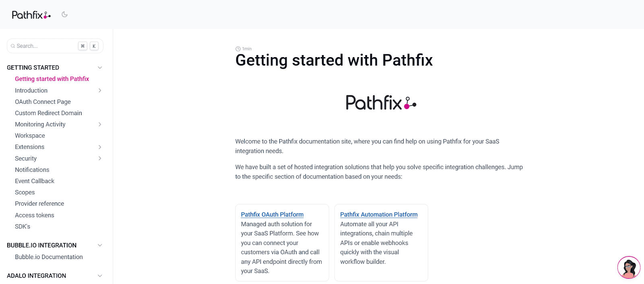
Task: Open Bubble.io Documentation page
Action: 49,257
